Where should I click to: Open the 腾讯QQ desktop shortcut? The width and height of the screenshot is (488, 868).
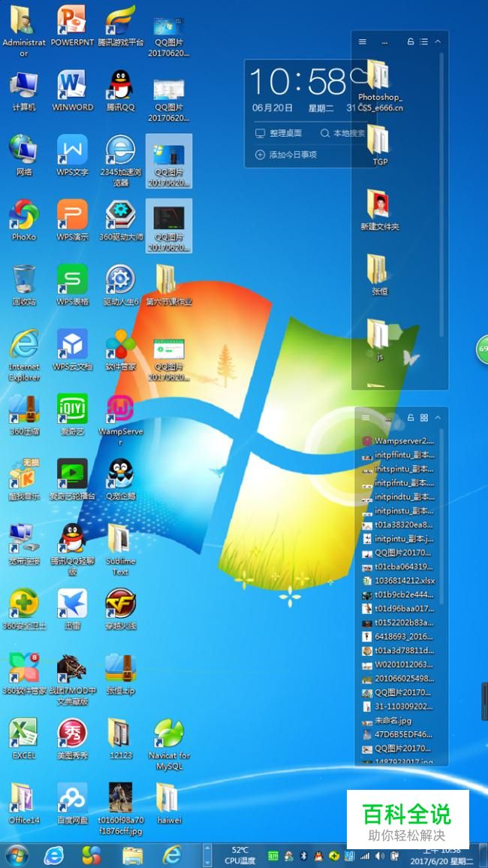(121, 91)
